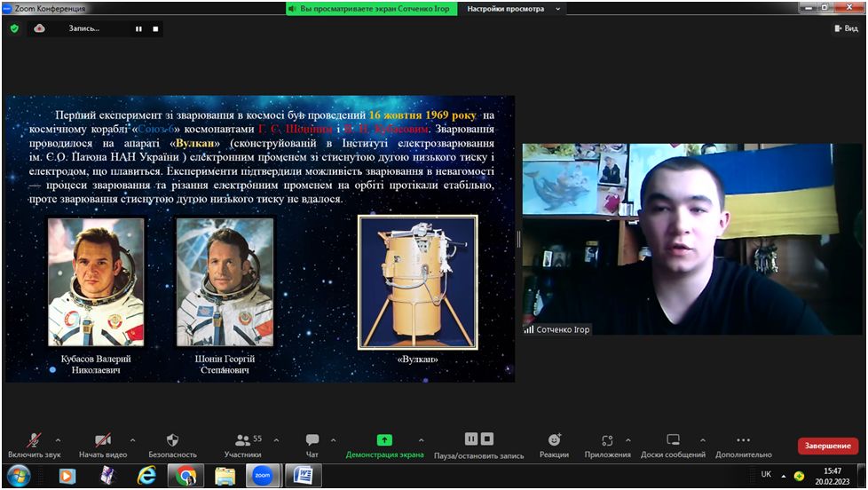Open Доски сообщений whiteboards

[x=673, y=445]
